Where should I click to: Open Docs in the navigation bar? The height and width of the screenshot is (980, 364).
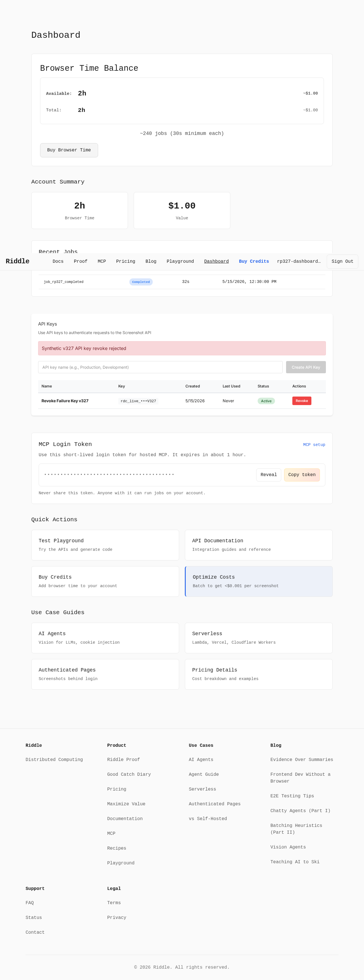58,261
